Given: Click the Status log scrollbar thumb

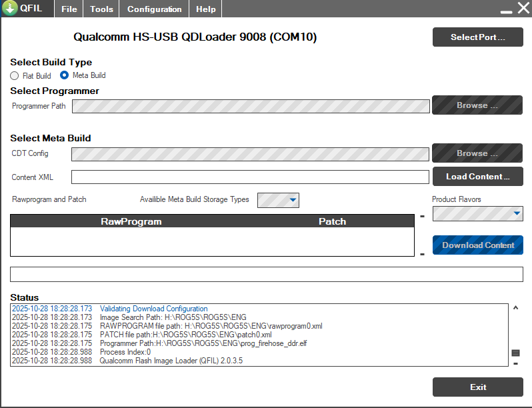Looking at the screenshot, I should click(x=516, y=353).
